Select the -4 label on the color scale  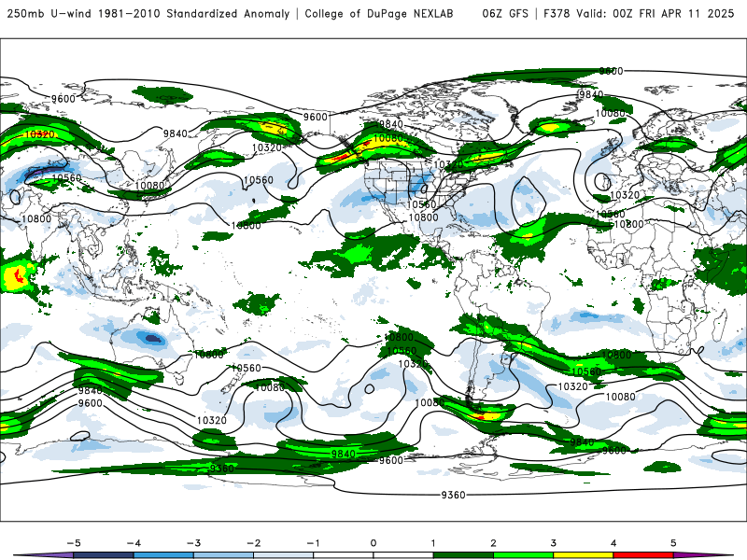click(134, 543)
